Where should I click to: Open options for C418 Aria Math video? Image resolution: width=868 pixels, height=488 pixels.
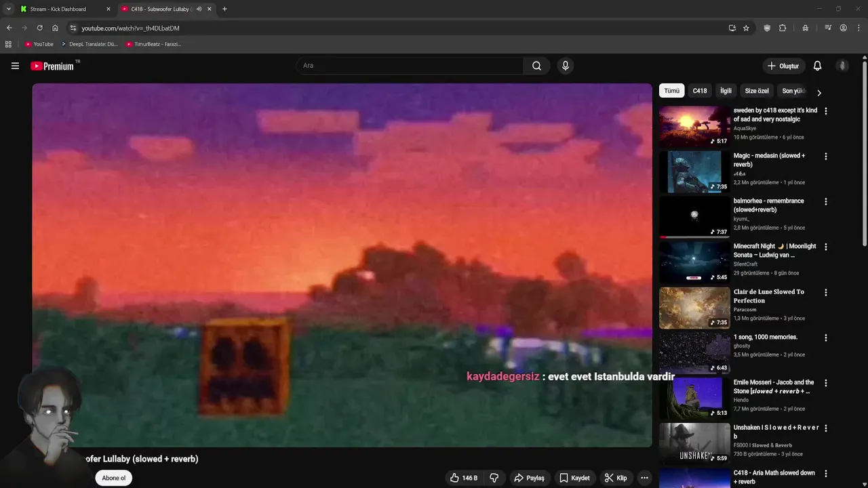pyautogui.click(x=825, y=473)
